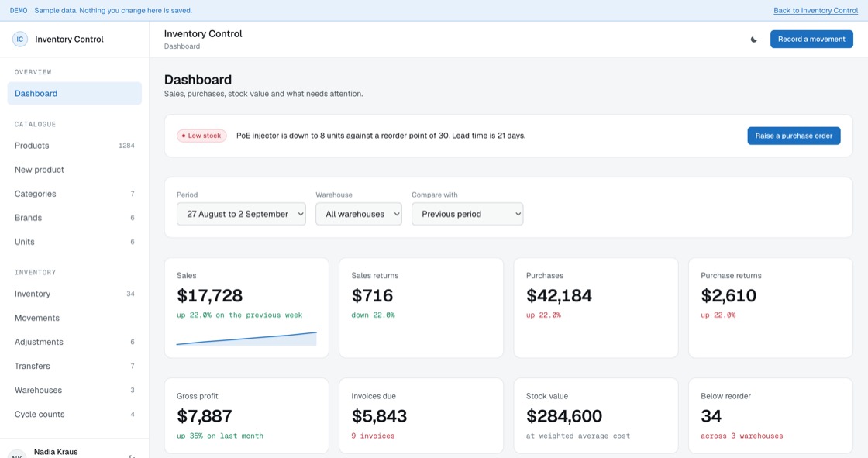Click the $716 sales returns value
The height and width of the screenshot is (458, 868).
click(372, 296)
